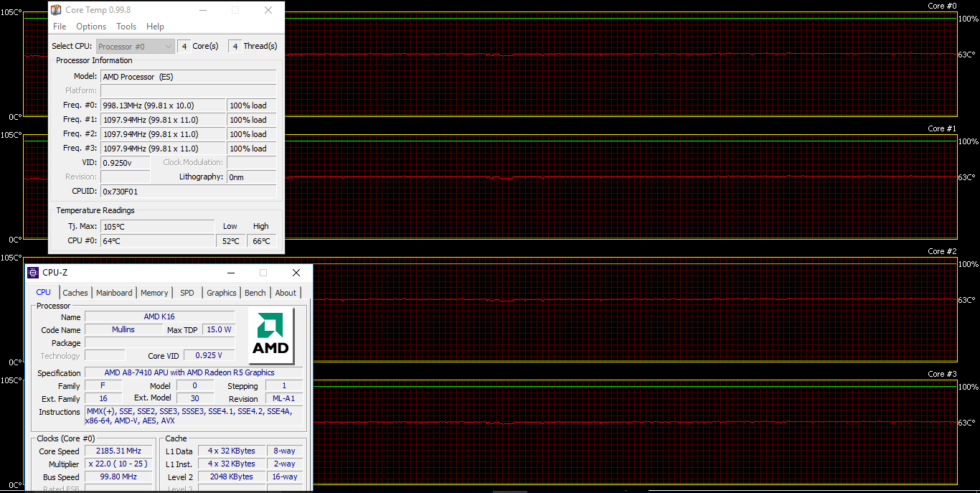Viewport: 980px width, 493px height.
Task: Close the CPU-Z window
Action: click(x=296, y=273)
